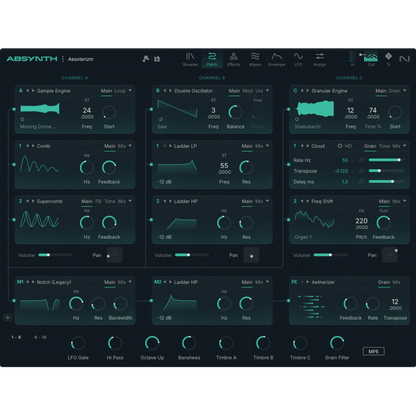Show macros 9 - 16
416x416 pixels.
pos(40,337)
